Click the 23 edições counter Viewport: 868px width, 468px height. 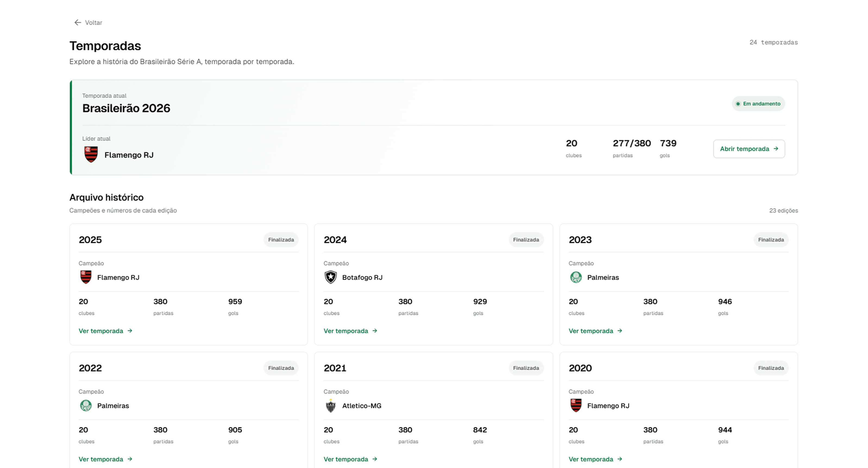coord(784,210)
